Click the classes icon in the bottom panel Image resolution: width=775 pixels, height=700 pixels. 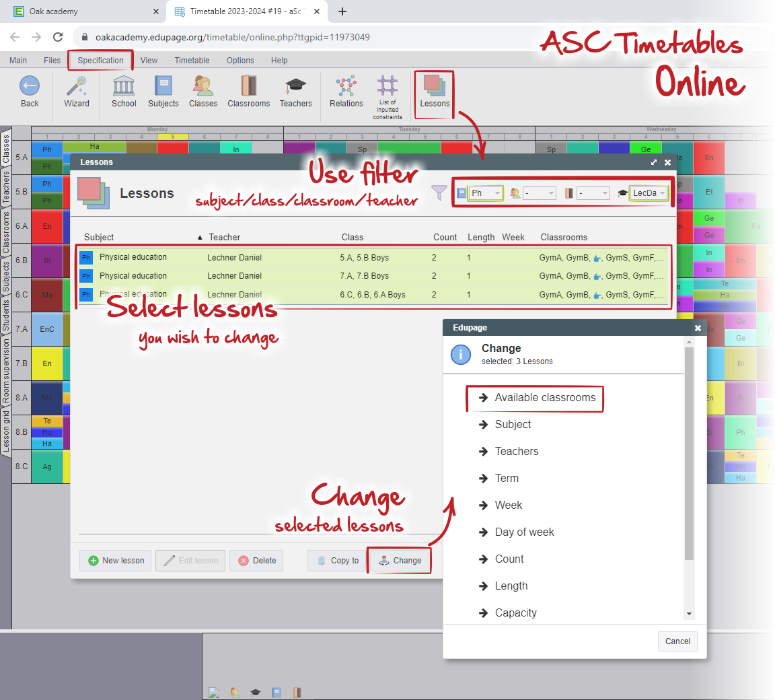coord(235,693)
